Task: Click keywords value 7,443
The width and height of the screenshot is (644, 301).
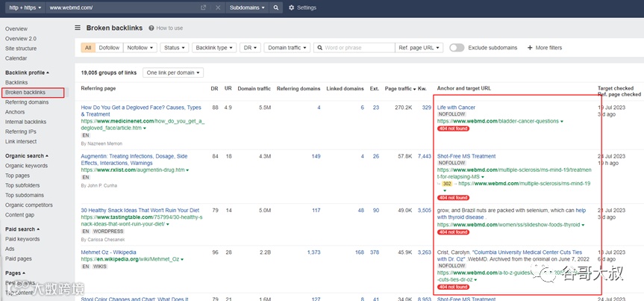Action: (425, 156)
